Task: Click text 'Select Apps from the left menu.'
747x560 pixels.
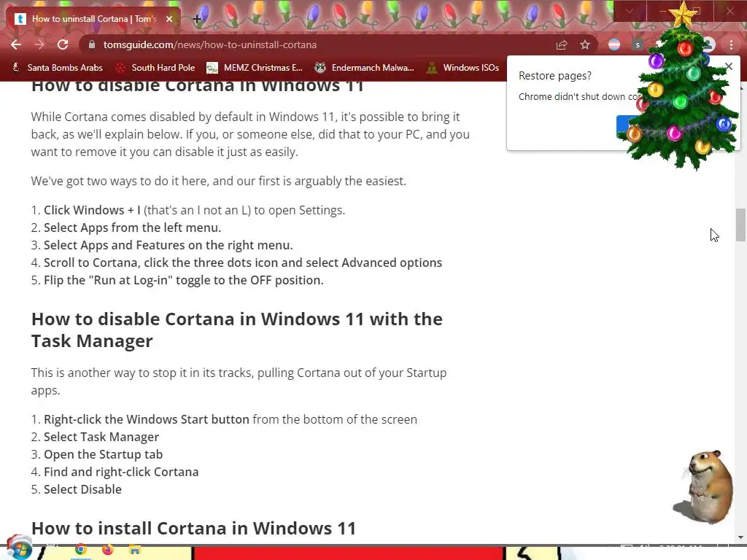Action: (x=133, y=227)
